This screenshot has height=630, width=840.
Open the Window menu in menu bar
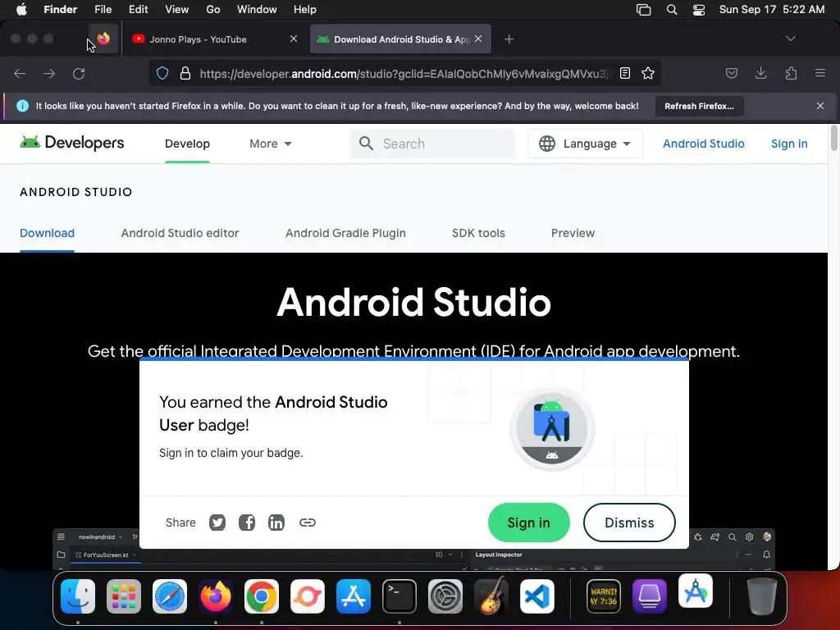257,9
